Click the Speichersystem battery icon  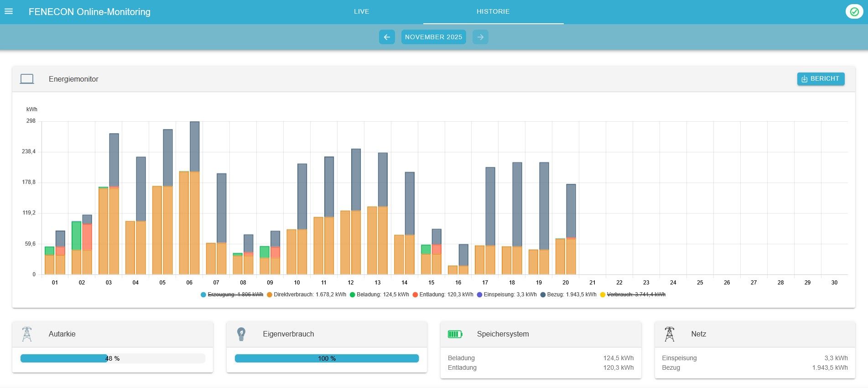455,334
